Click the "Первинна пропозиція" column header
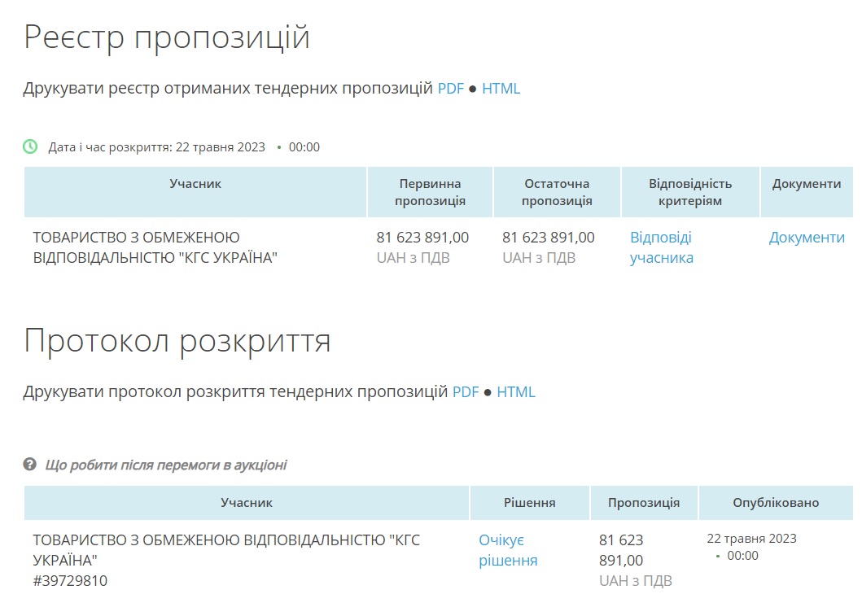The width and height of the screenshot is (862, 616). [430, 192]
